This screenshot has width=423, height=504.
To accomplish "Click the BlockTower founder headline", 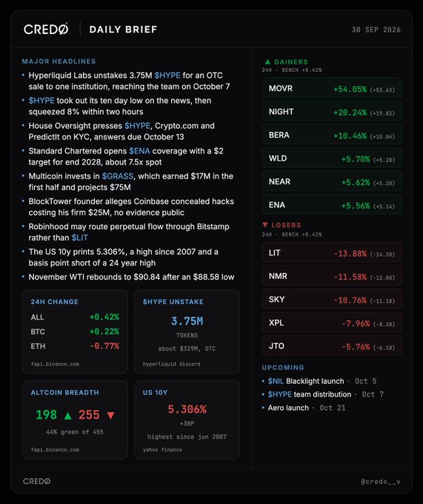I will [x=131, y=207].
